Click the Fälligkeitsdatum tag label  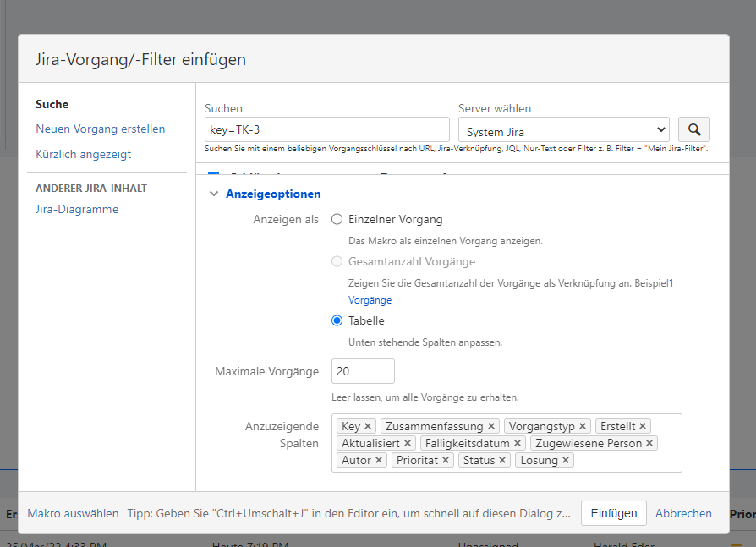click(467, 443)
